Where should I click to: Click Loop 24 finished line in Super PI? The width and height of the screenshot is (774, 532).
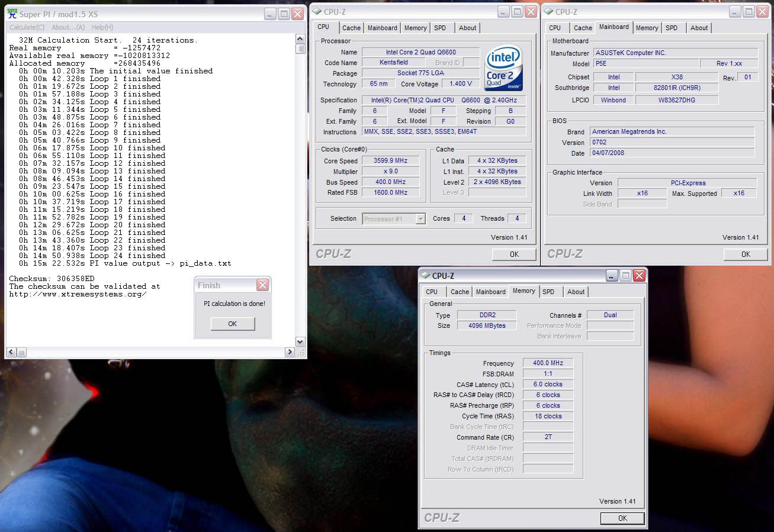tap(92, 256)
